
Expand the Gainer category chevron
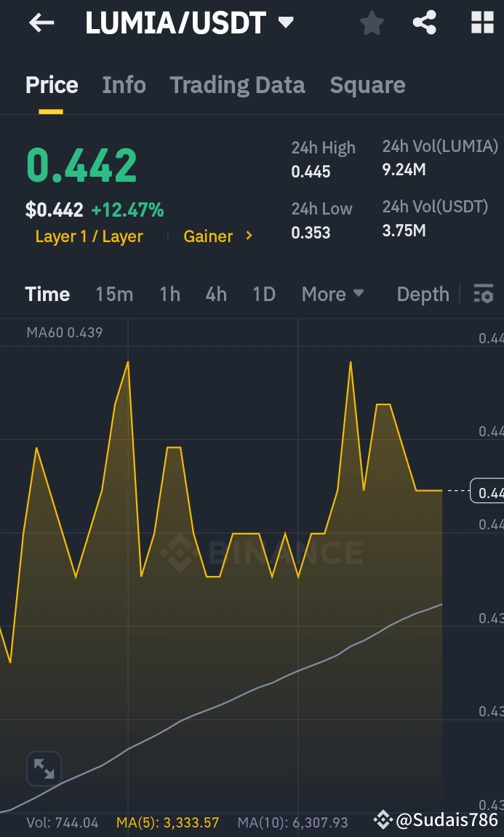point(248,236)
